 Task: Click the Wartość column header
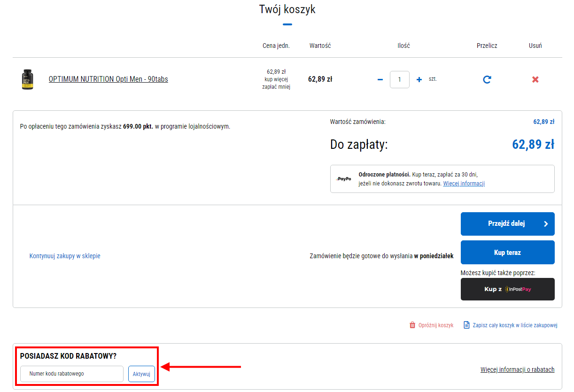320,46
